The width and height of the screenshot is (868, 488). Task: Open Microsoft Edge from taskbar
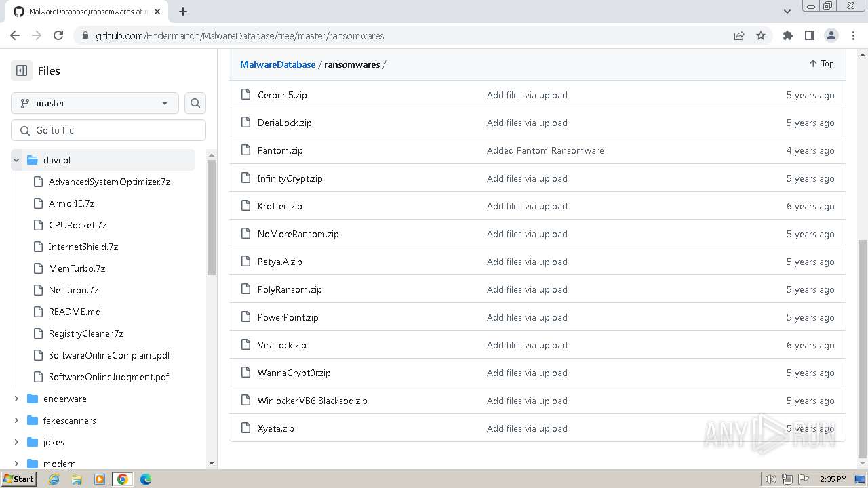[x=146, y=479]
